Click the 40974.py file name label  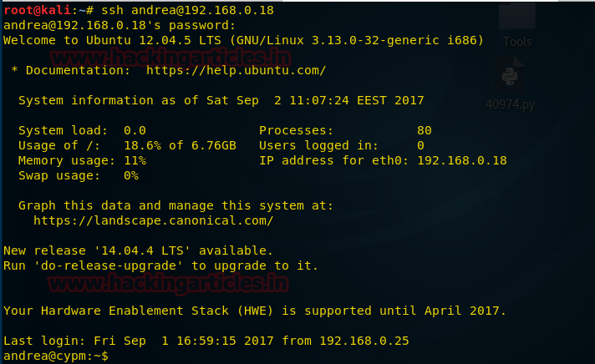pos(510,104)
